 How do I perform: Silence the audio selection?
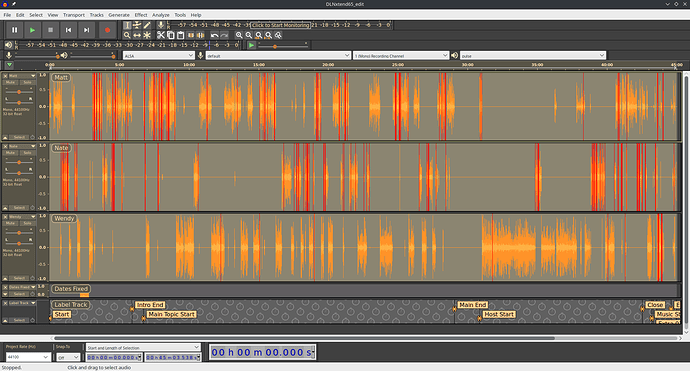coord(201,35)
